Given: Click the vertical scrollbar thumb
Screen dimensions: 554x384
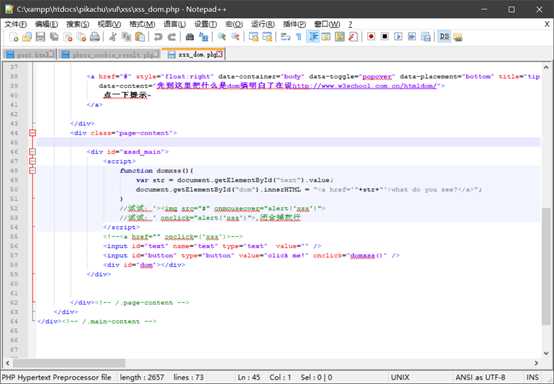Looking at the screenshot, I should pyautogui.click(x=546, y=266).
